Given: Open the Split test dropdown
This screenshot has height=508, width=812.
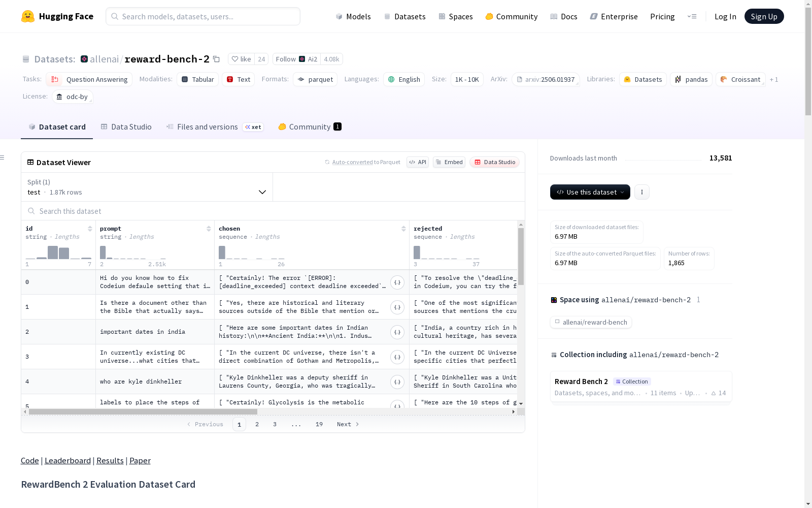Looking at the screenshot, I should 147,187.
